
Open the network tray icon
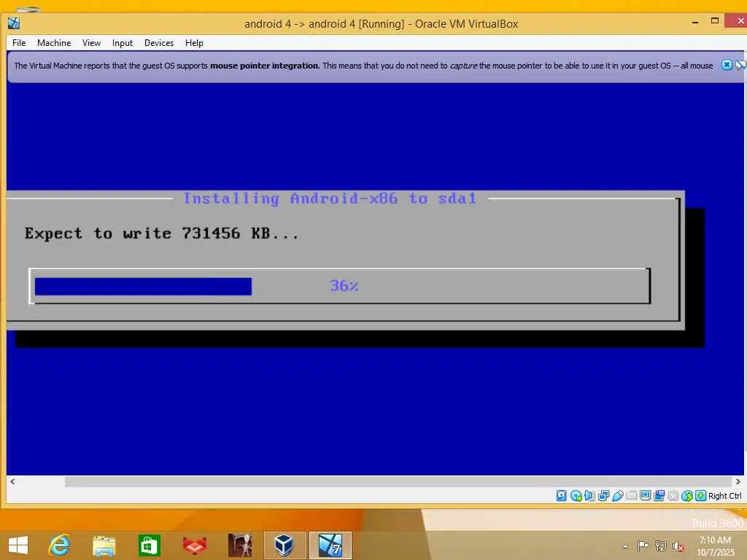click(x=661, y=545)
